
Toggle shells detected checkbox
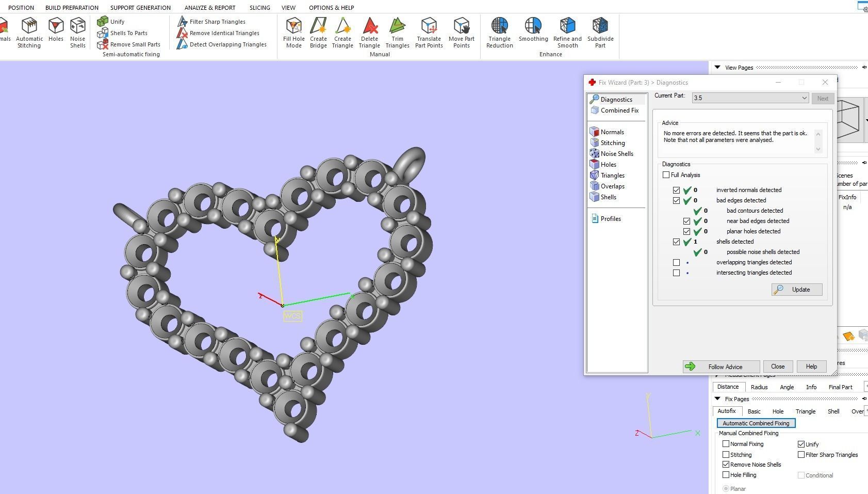tap(676, 242)
